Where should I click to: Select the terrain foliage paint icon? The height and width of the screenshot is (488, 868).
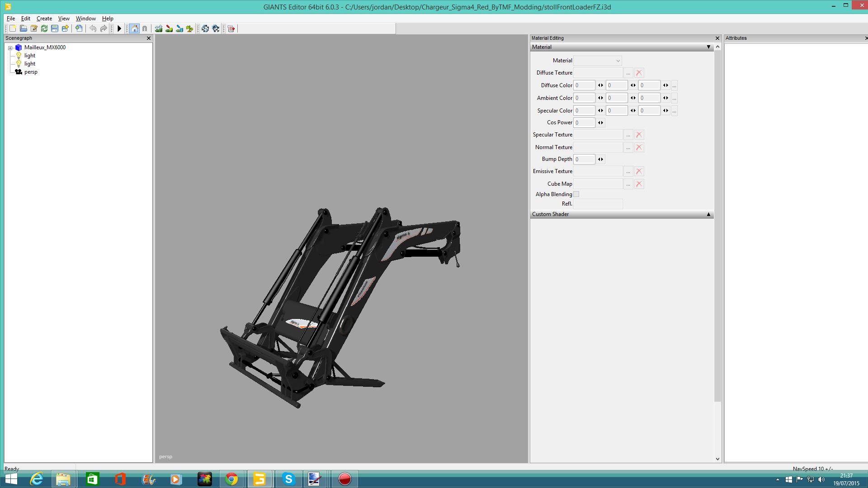[190, 28]
